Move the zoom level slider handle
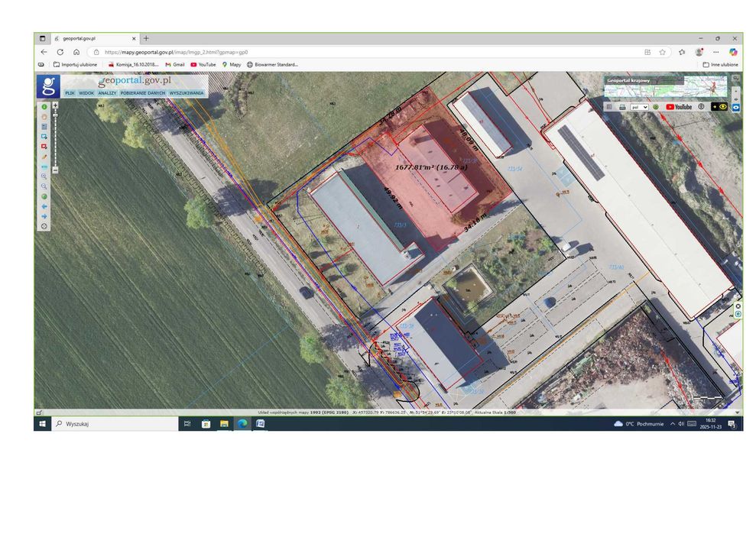Image resolution: width=756 pixels, height=534 pixels. (56, 115)
